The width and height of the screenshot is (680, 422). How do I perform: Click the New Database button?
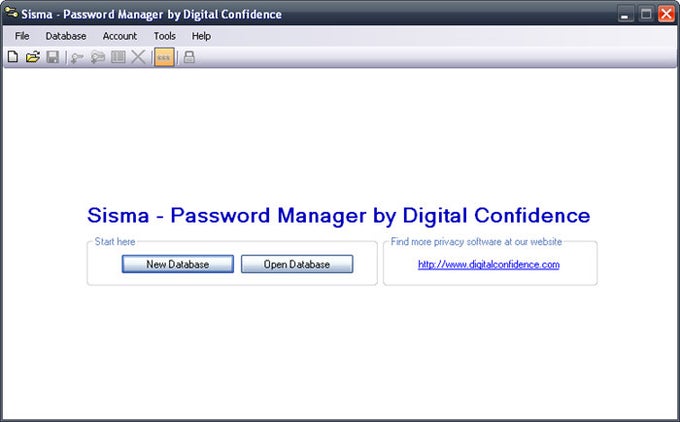(x=178, y=264)
